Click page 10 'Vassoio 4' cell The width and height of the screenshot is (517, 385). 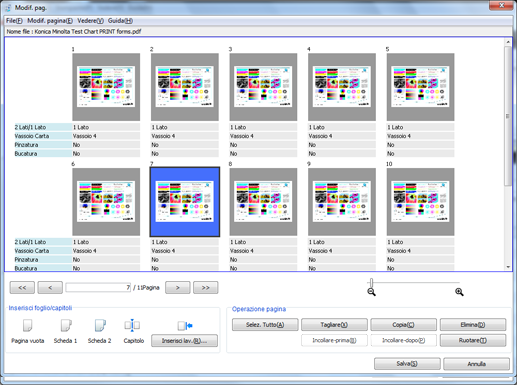420,251
